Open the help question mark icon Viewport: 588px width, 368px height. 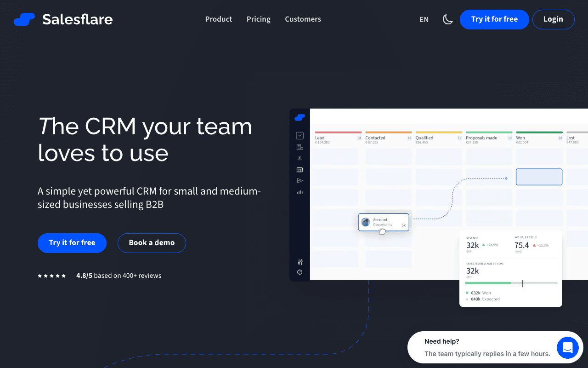pyautogui.click(x=300, y=272)
